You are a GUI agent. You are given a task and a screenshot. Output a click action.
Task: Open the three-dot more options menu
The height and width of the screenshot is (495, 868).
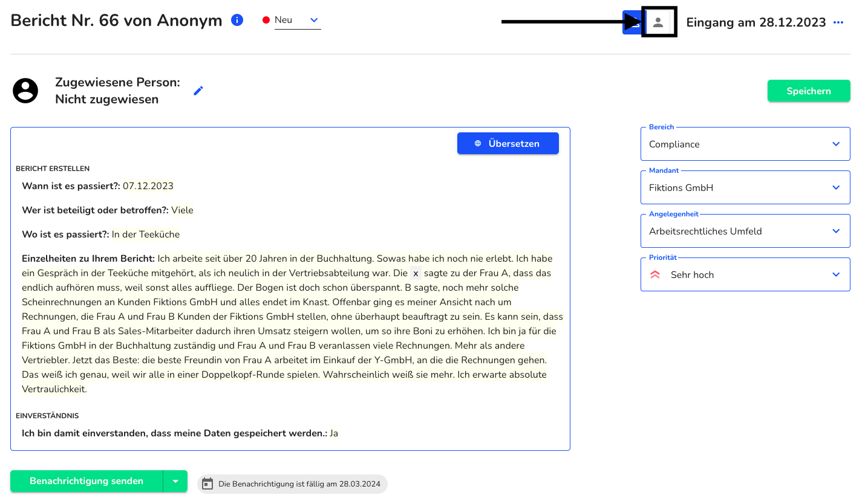click(x=838, y=22)
